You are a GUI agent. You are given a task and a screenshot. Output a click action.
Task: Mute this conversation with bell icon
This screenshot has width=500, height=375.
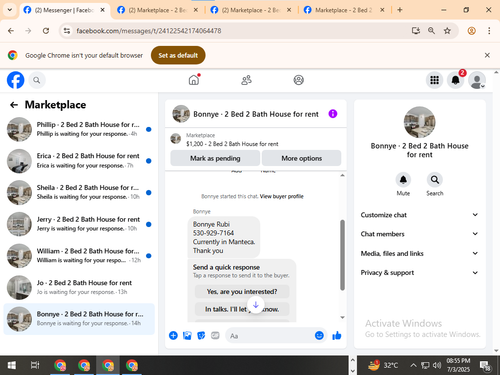403,180
